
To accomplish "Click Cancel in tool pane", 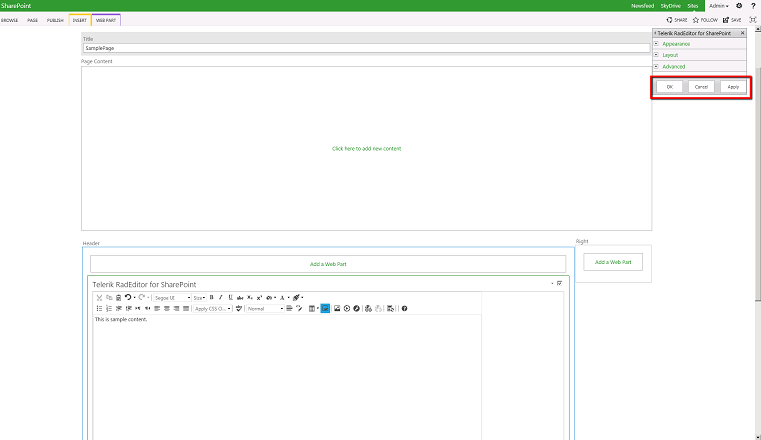I will tap(701, 87).
